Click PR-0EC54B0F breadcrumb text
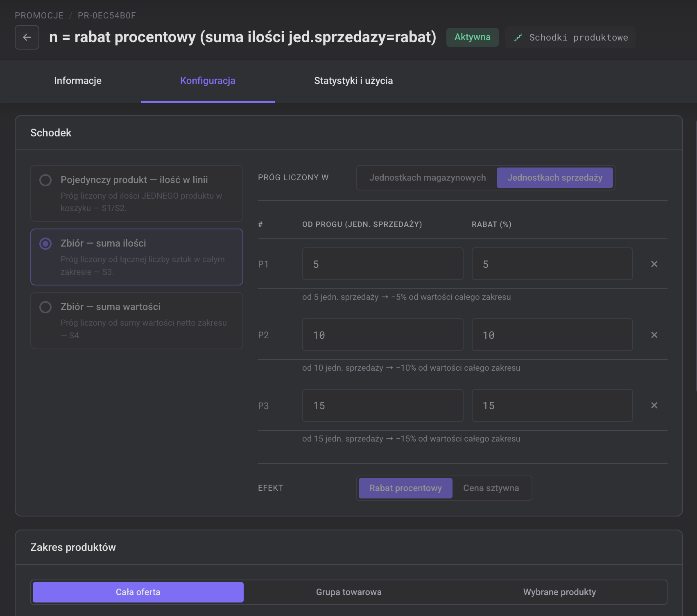This screenshot has height=616, width=697. [x=107, y=16]
